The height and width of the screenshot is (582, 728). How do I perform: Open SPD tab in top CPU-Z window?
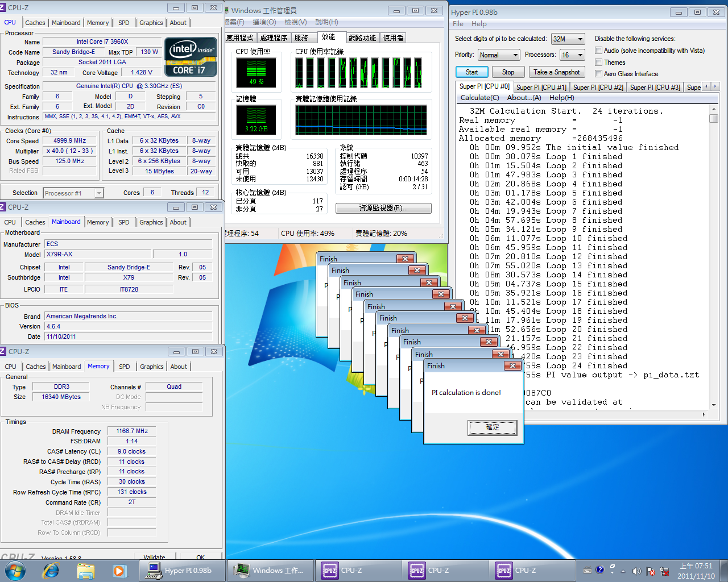[x=124, y=23]
